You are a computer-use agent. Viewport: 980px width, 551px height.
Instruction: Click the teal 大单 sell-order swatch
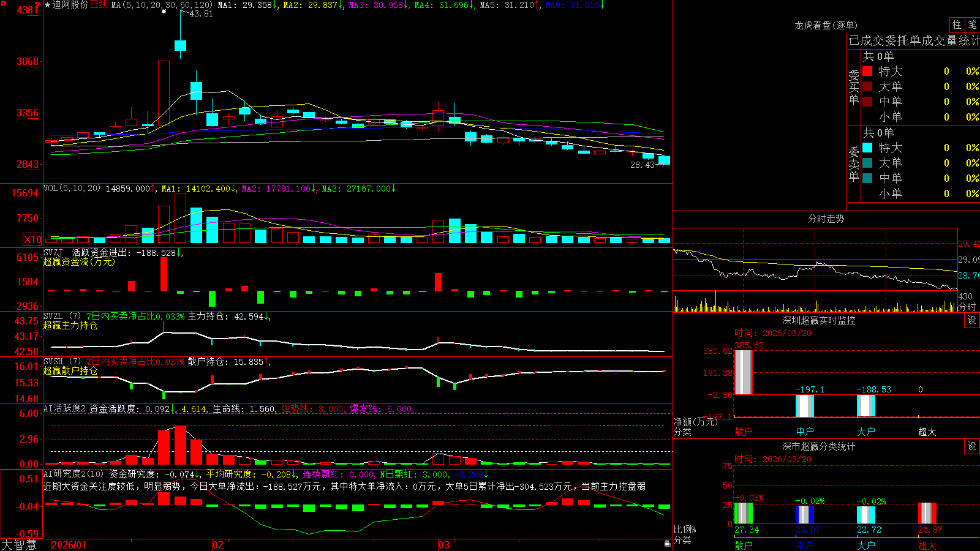pyautogui.click(x=867, y=163)
